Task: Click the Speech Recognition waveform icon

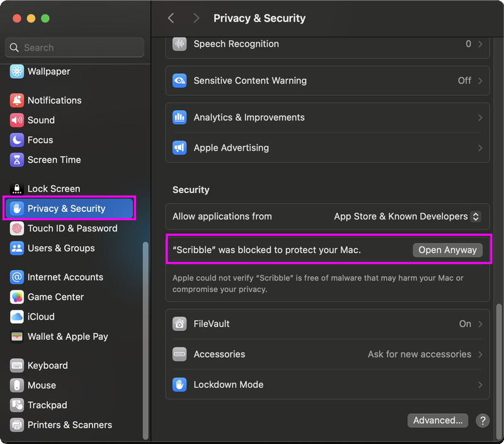Action: pos(180,44)
